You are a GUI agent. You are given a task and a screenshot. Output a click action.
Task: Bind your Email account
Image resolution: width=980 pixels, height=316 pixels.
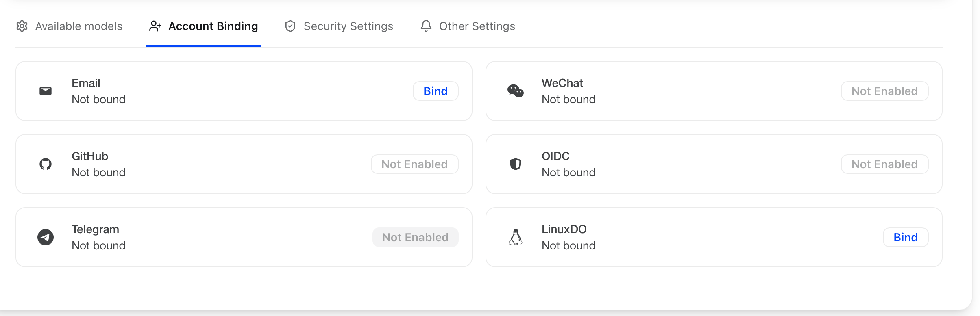click(x=435, y=91)
